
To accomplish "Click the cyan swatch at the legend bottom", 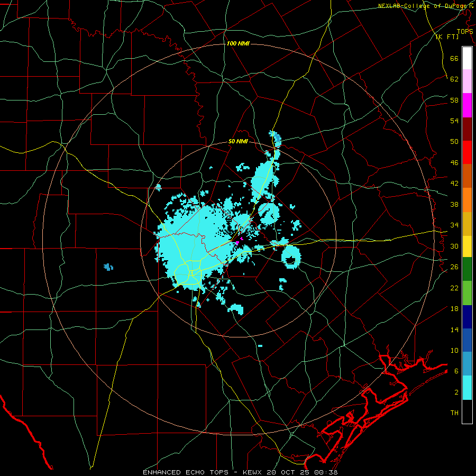I will tap(467, 388).
